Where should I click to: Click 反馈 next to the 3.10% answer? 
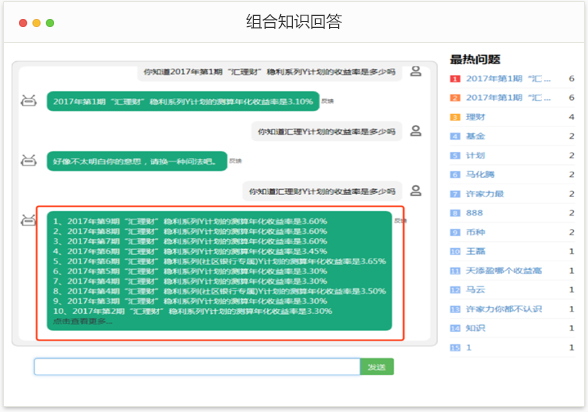tap(327, 101)
